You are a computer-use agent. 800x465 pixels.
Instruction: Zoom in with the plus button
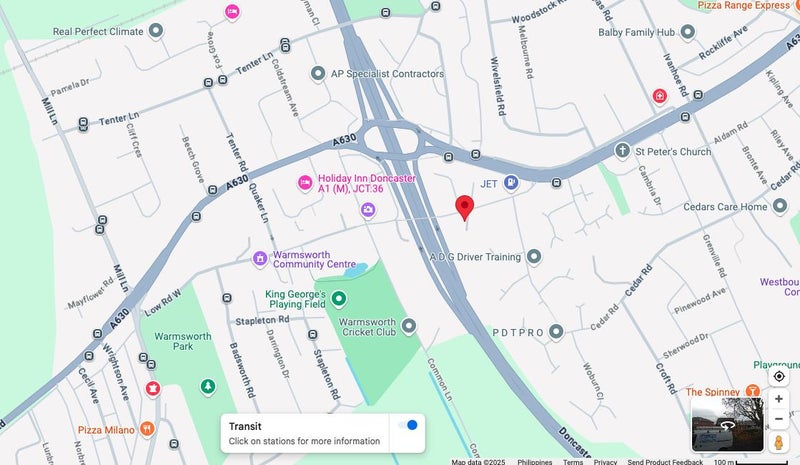coord(779,399)
